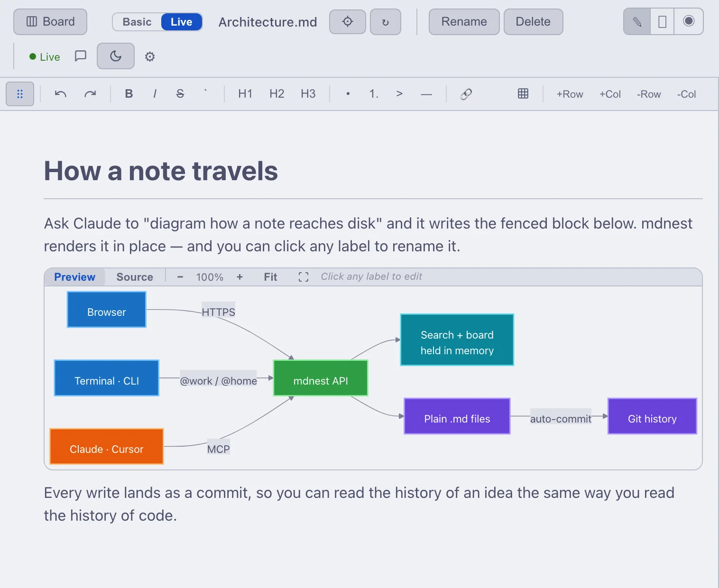The image size is (719, 588).
Task: Click the green Live status indicator
Action: pos(45,57)
